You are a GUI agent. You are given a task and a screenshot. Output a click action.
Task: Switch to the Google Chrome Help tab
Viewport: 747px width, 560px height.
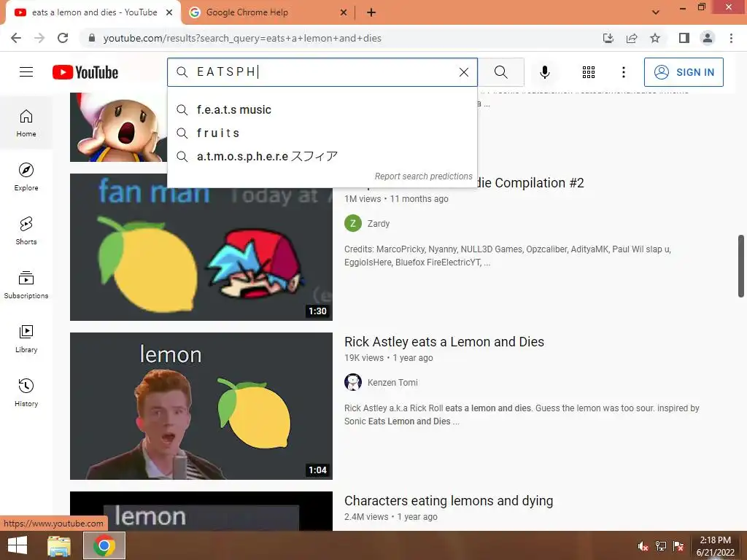tap(268, 12)
